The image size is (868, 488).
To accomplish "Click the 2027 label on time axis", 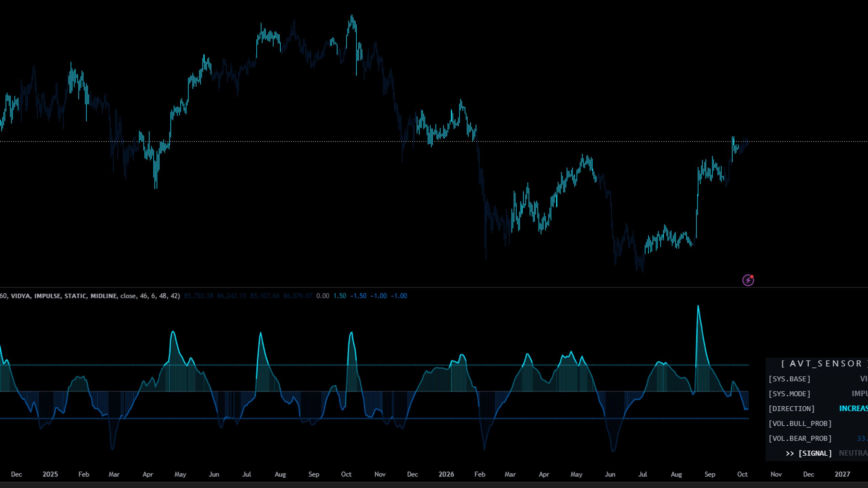I will 842,474.
